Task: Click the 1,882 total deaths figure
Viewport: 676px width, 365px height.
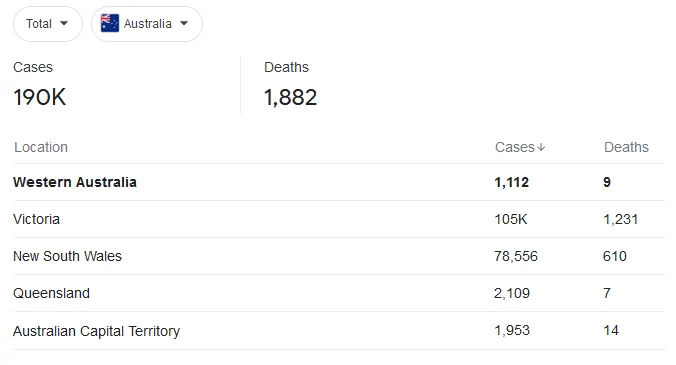Action: pyautogui.click(x=291, y=97)
